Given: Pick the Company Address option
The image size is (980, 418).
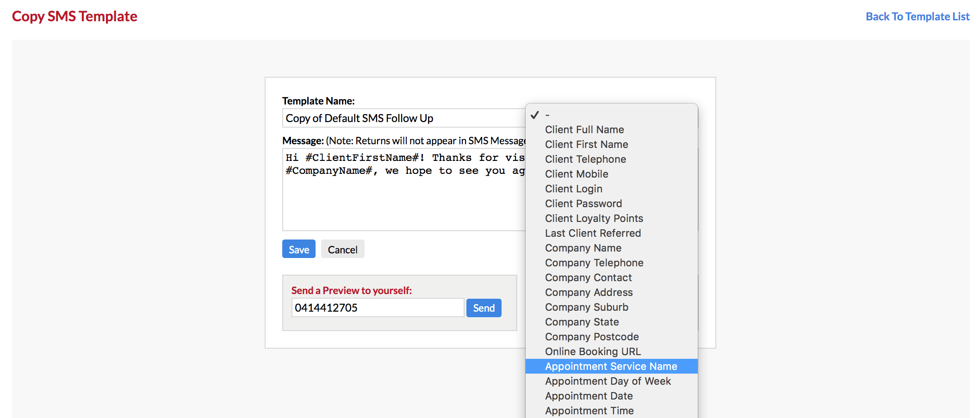Looking at the screenshot, I should pyautogui.click(x=589, y=292).
